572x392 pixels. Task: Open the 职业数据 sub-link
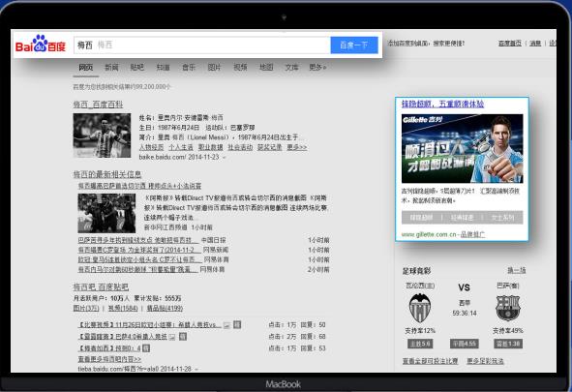(210, 147)
